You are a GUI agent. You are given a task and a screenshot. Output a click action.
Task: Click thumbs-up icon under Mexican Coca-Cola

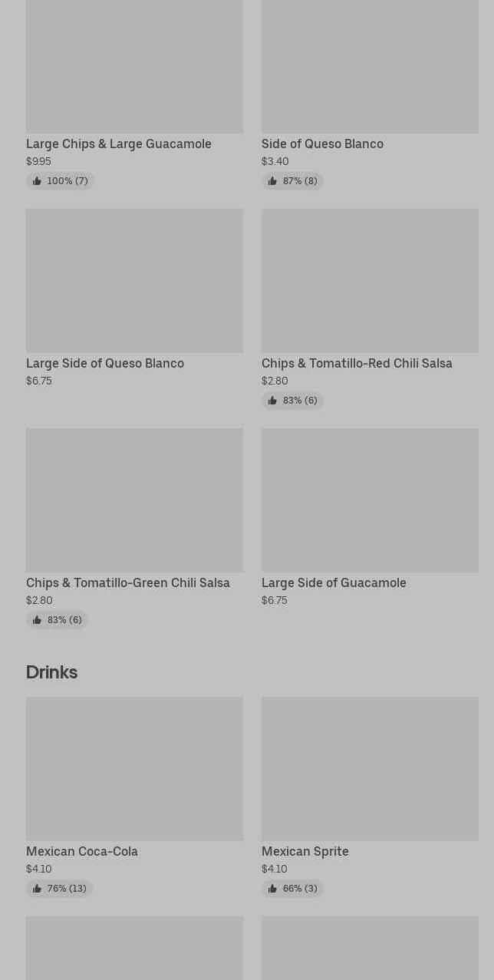pos(37,889)
